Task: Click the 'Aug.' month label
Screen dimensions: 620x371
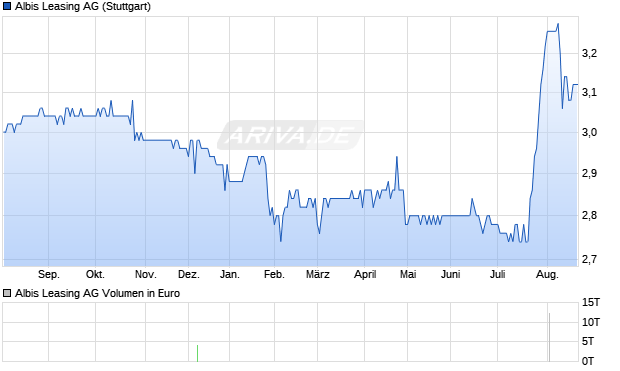Action: pos(547,274)
